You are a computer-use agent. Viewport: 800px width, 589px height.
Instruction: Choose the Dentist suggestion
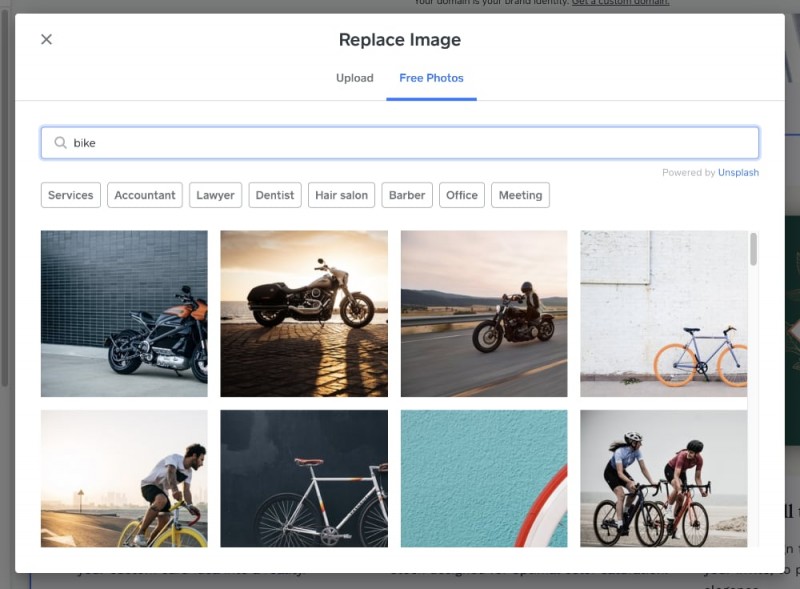[274, 195]
